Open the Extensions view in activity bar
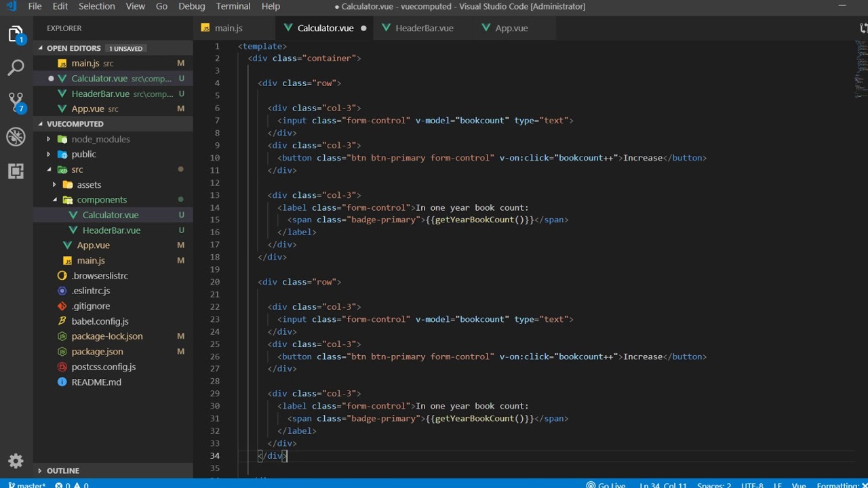This screenshot has height=488, width=868. tap(16, 171)
